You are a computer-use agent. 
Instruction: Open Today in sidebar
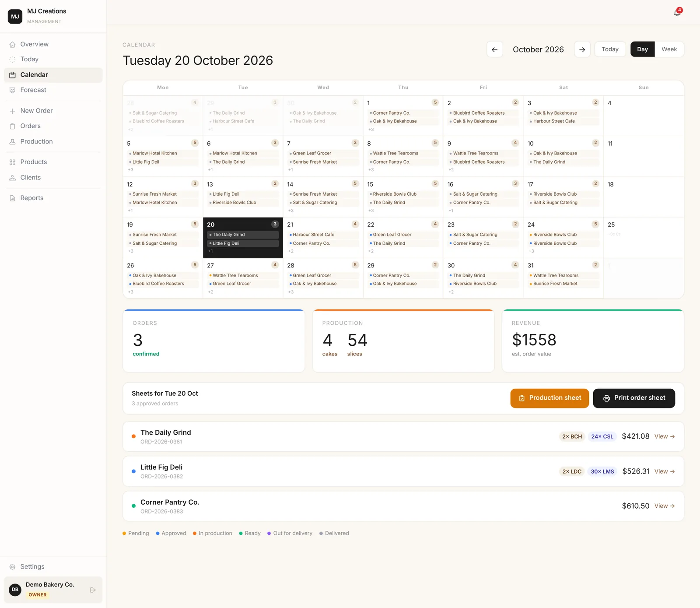click(53, 59)
